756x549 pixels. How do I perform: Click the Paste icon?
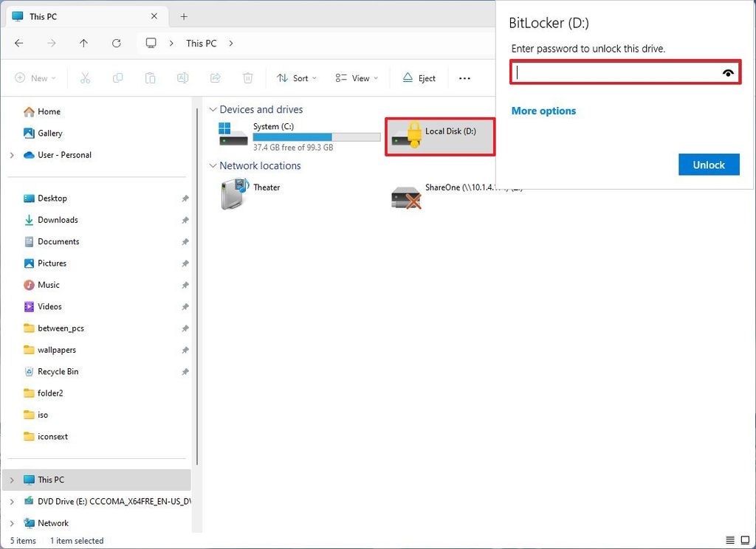[x=150, y=77]
